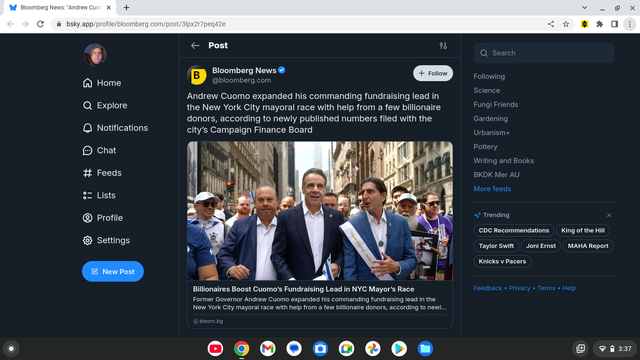This screenshot has height=360, width=640.
Task: Open CDC Recommendations trending topic
Action: click(513, 230)
